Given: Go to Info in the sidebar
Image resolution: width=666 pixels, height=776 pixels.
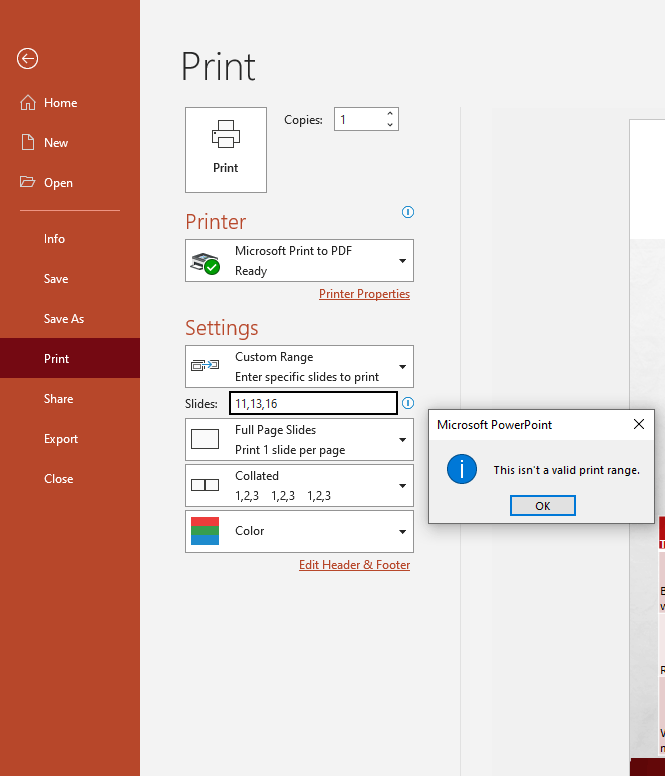Looking at the screenshot, I should pyautogui.click(x=70, y=239).
